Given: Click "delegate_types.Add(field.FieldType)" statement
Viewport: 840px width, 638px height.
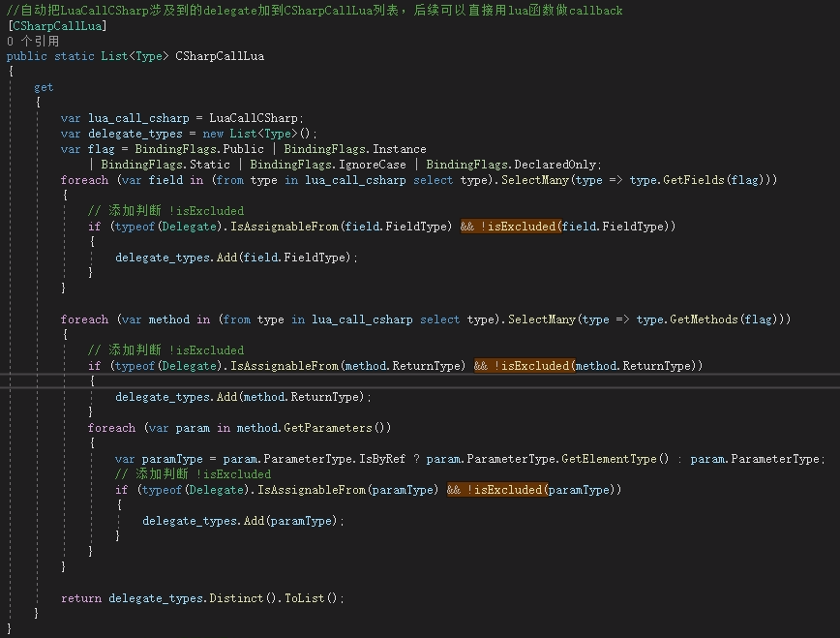Looking at the screenshot, I should pos(236,258).
